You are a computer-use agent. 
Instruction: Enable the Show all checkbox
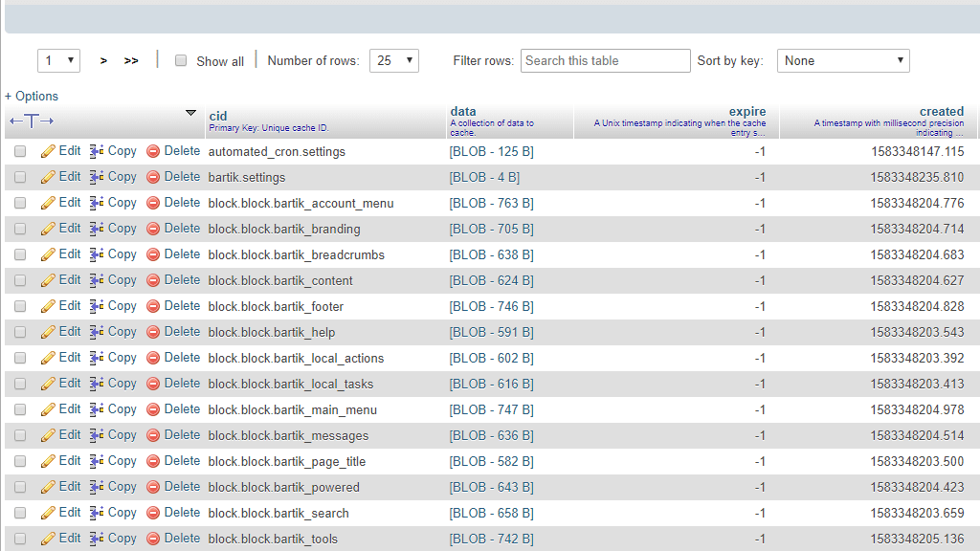click(180, 60)
